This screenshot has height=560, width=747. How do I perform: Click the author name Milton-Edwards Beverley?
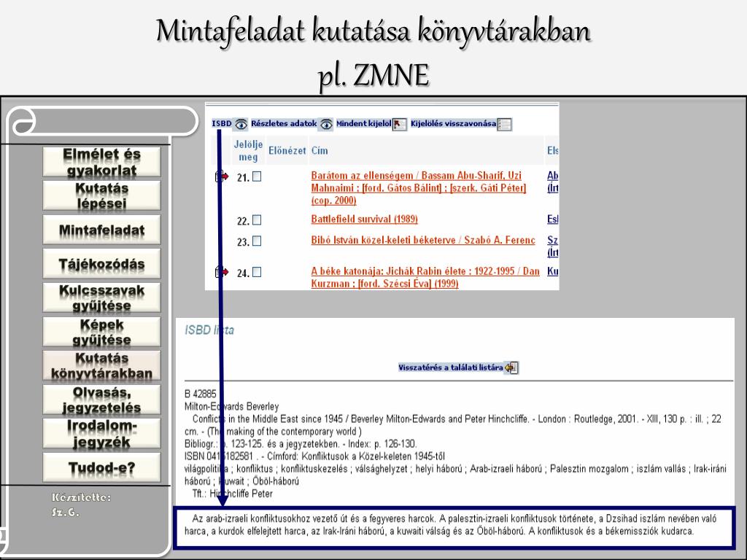click(x=231, y=406)
